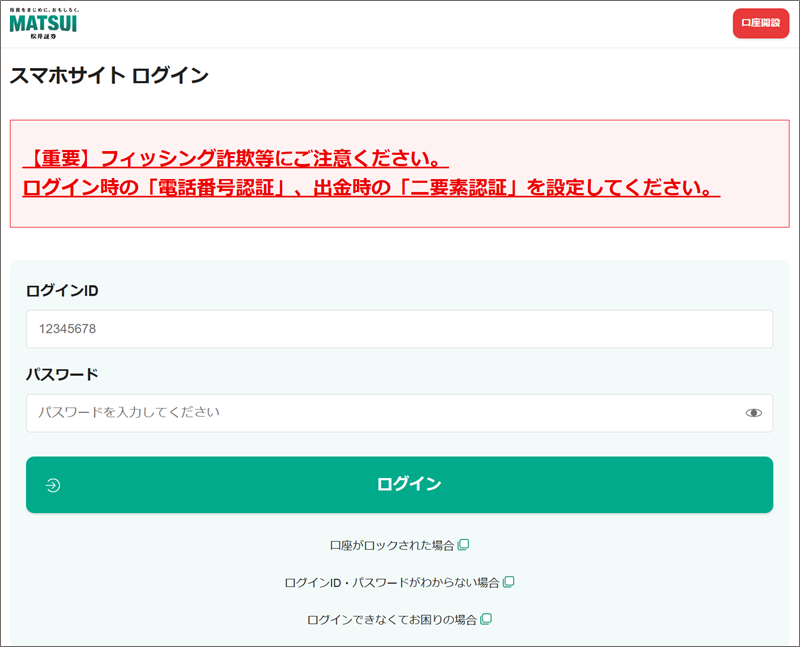Click the ログインID input field
The image size is (800, 647).
(399, 329)
